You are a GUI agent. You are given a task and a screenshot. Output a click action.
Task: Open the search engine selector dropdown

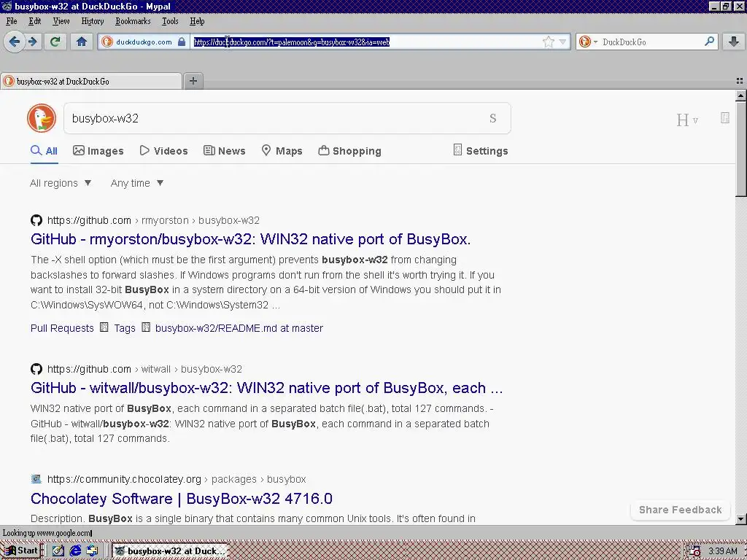(588, 42)
